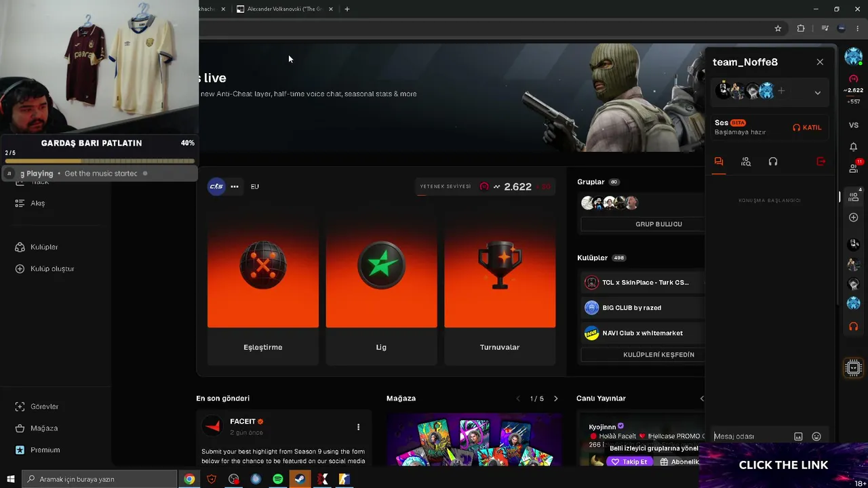The image size is (868, 488).
Task: Open the anti-cheat chip icon
Action: tap(854, 368)
